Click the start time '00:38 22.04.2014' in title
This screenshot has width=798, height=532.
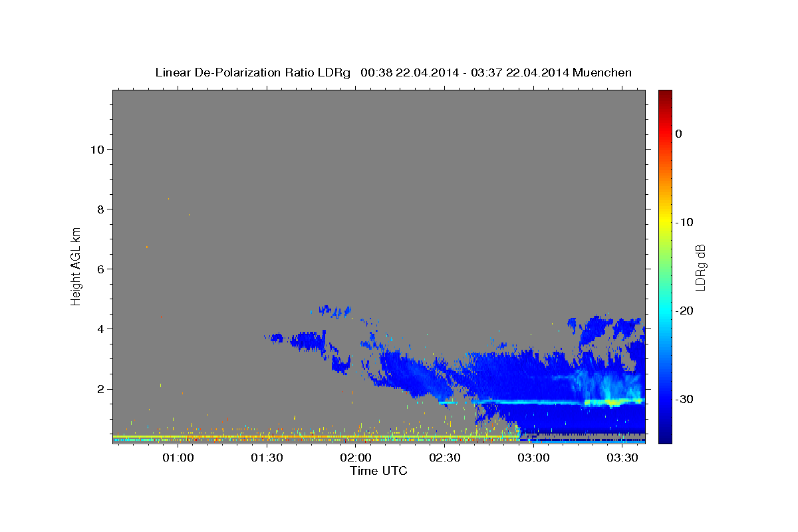[x=409, y=72]
